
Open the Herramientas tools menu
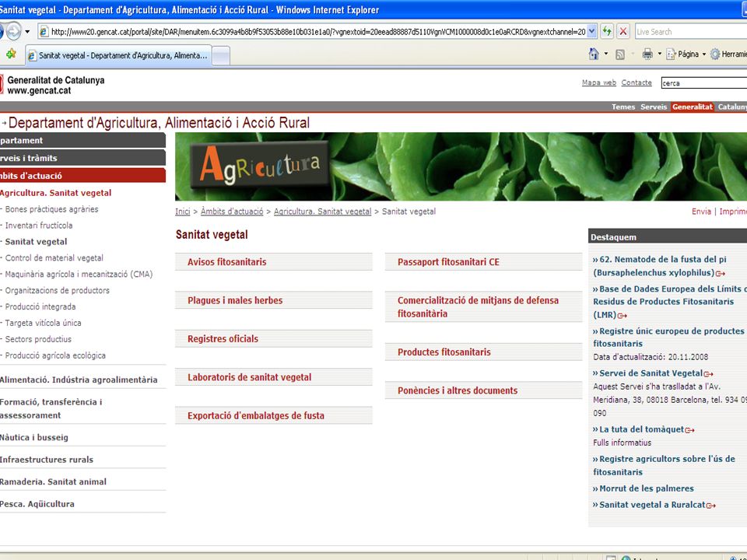pos(729,54)
